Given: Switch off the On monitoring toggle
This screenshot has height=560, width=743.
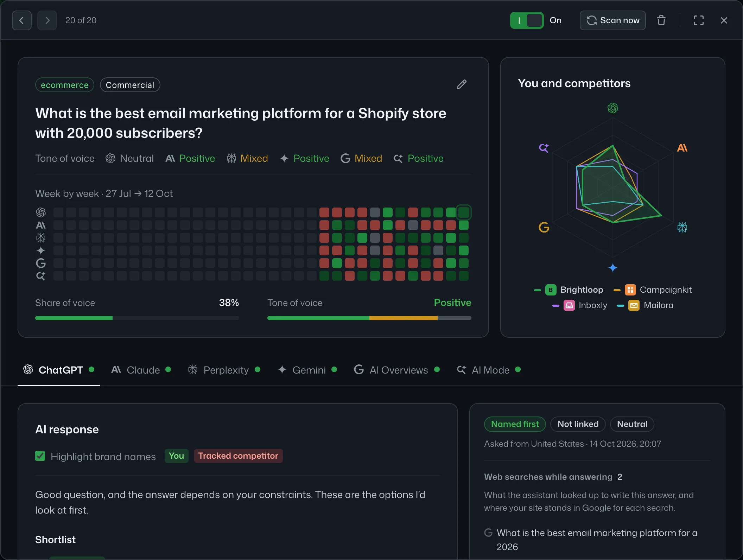Looking at the screenshot, I should 527,20.
